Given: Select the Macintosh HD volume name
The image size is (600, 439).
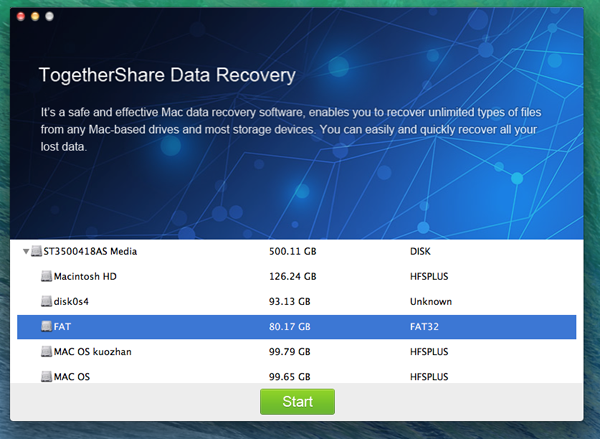Looking at the screenshot, I should [85, 276].
